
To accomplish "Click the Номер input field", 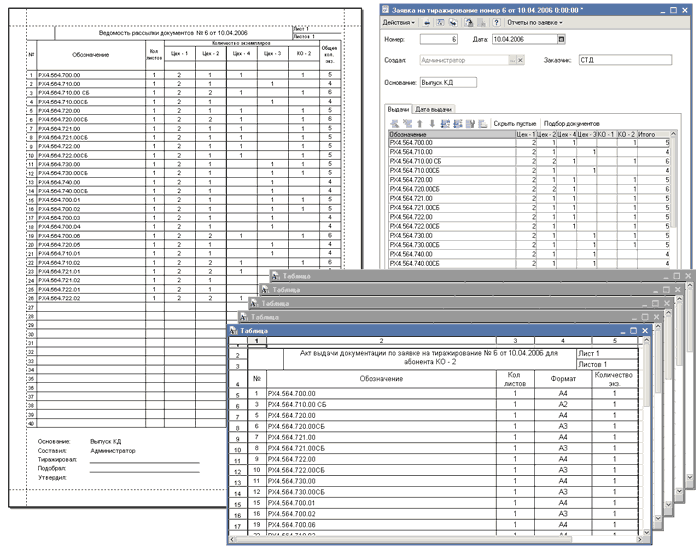I will coord(439,39).
